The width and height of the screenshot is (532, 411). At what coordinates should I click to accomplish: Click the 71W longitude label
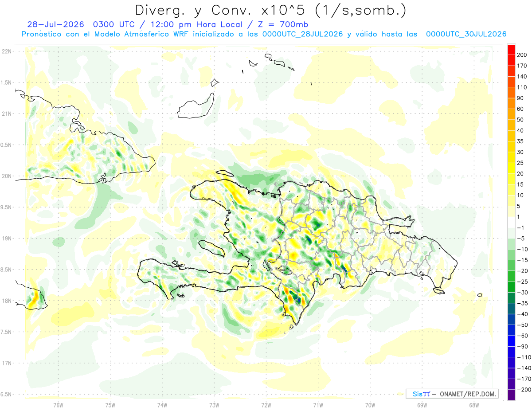(318, 405)
